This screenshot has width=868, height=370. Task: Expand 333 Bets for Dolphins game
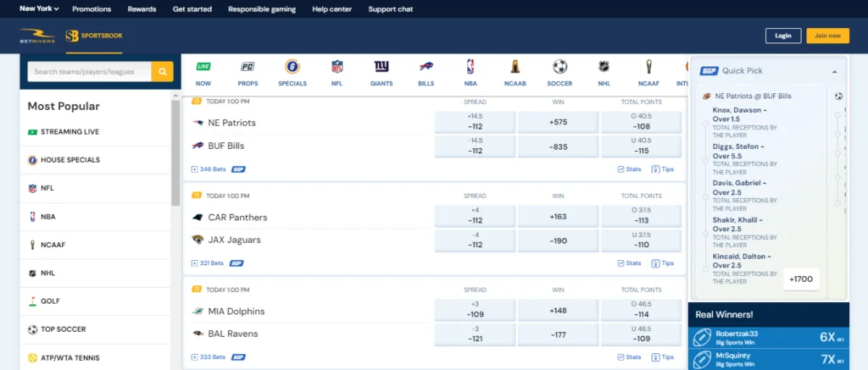click(x=209, y=357)
